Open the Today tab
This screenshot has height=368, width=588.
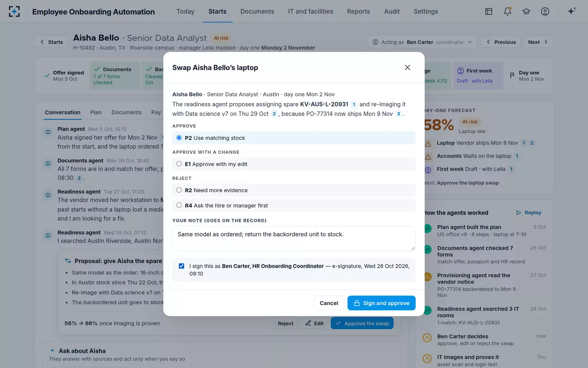pyautogui.click(x=185, y=11)
